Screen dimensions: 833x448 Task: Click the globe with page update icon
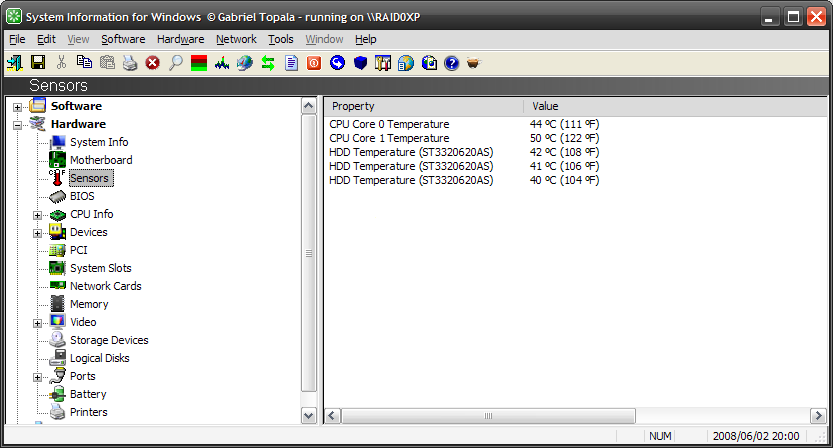pyautogui.click(x=429, y=63)
